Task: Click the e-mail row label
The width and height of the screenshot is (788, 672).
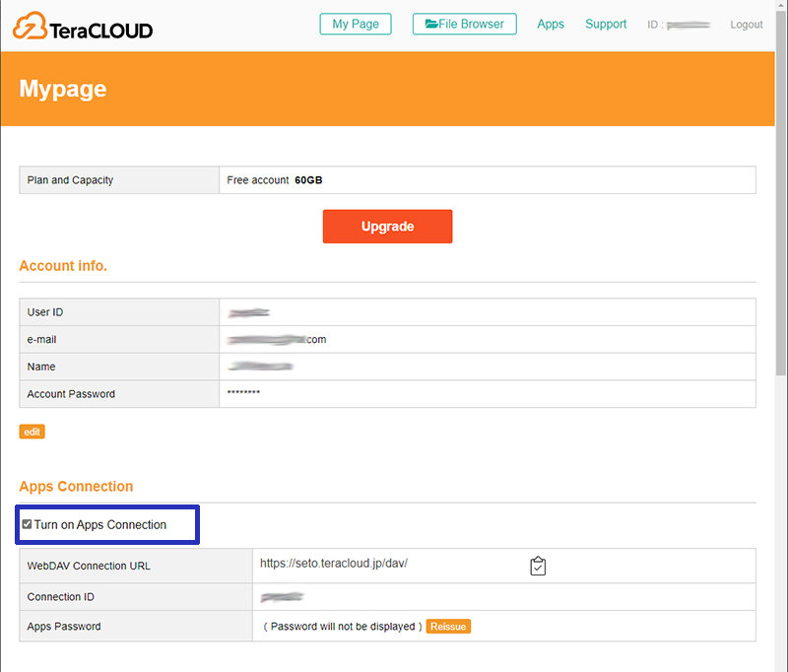Action: pos(41,339)
